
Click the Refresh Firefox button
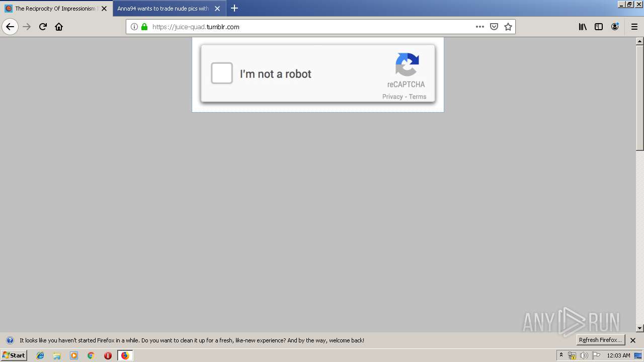coord(600,340)
